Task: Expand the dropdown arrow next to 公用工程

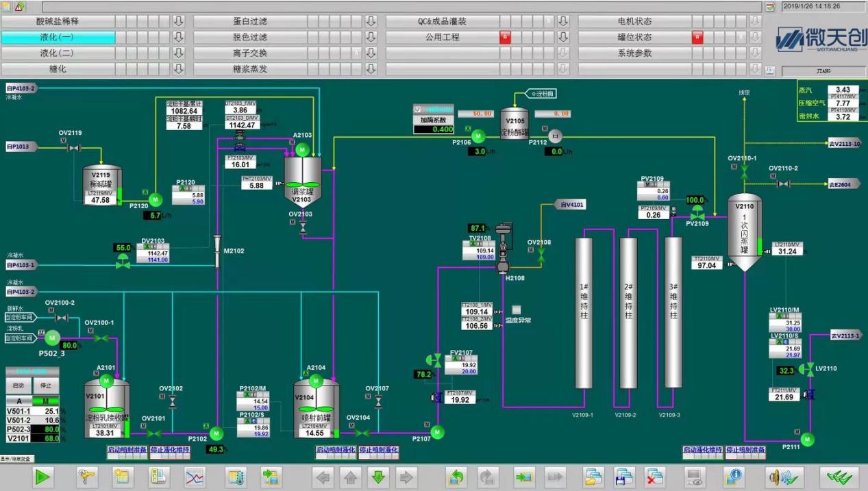Action: tap(563, 37)
